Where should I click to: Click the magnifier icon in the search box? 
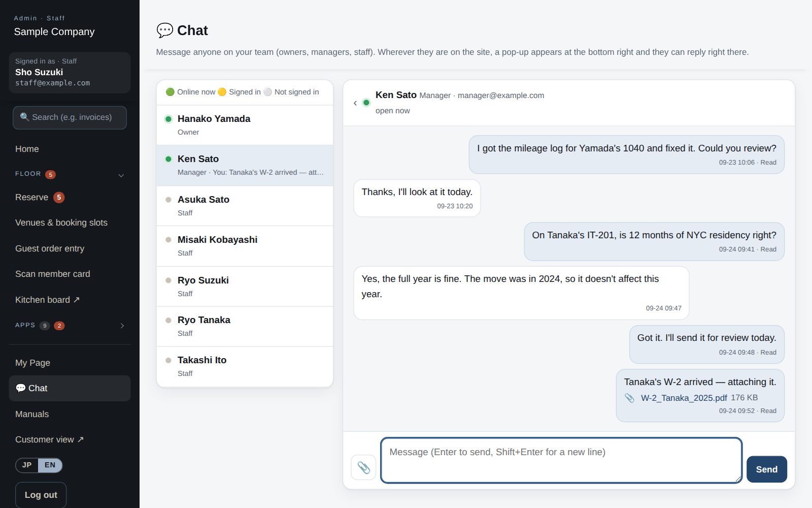[24, 117]
